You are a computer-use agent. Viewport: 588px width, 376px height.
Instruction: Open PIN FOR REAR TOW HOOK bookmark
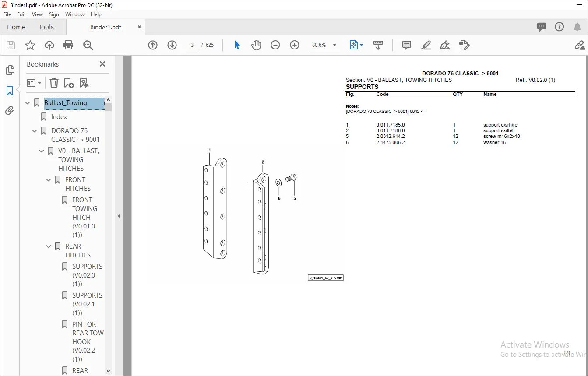[x=88, y=342]
